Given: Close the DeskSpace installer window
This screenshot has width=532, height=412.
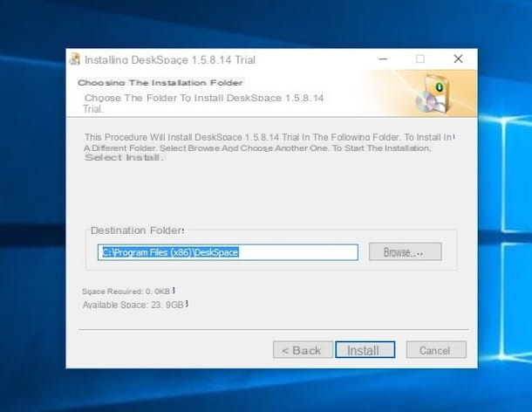Looking at the screenshot, I should 458,59.
